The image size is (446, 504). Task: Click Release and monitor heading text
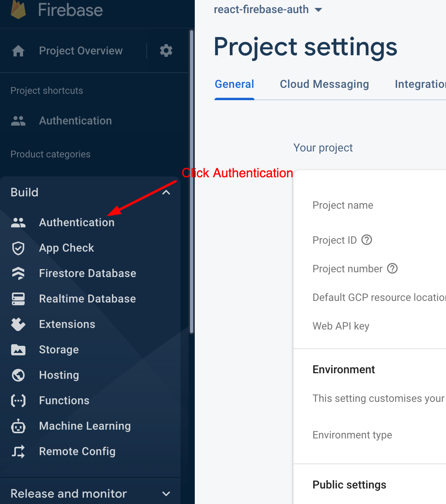[69, 494]
